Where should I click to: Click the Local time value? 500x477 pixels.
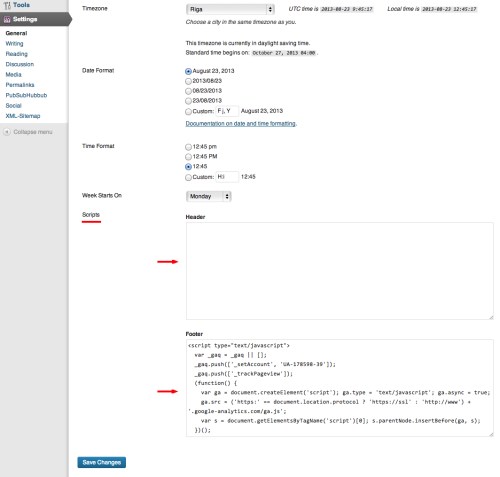pos(449,9)
